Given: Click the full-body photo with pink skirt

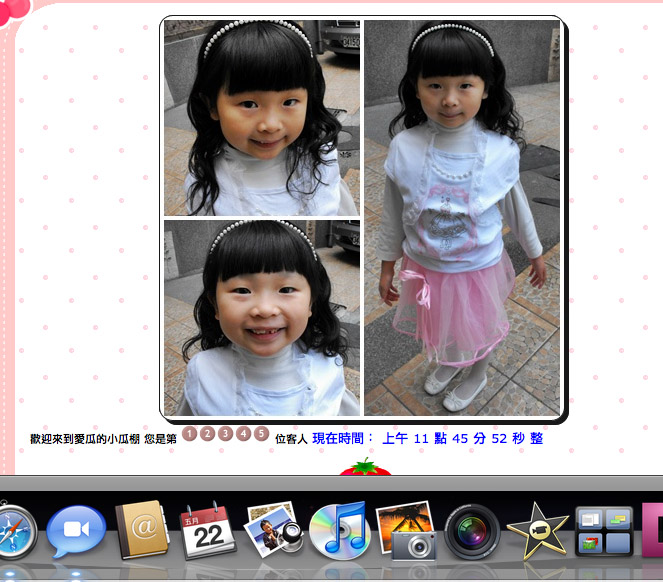Looking at the screenshot, I should point(462,218).
